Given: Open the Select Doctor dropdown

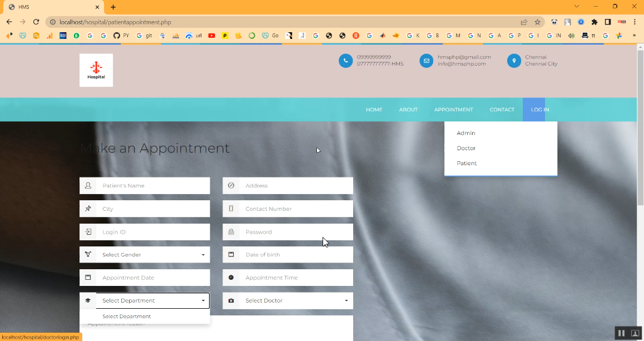Looking at the screenshot, I should 295,301.
